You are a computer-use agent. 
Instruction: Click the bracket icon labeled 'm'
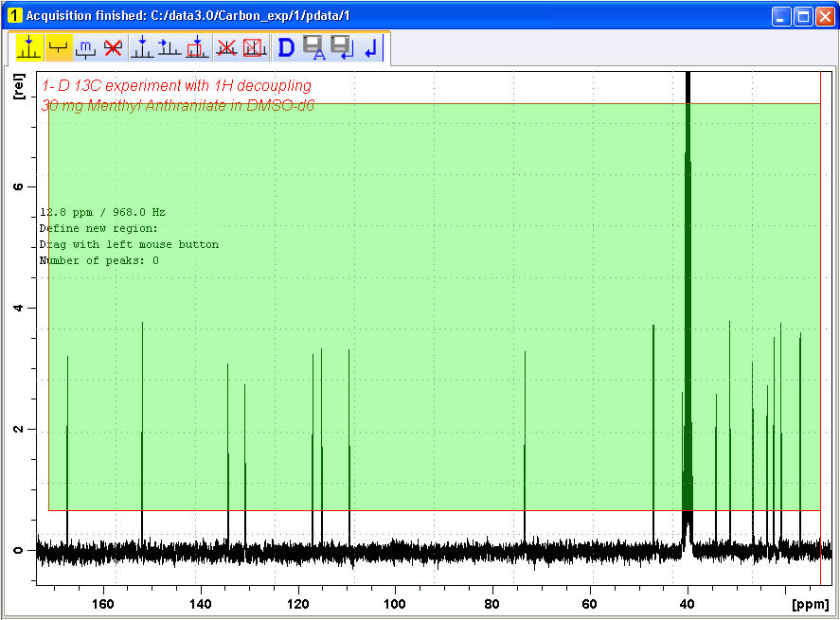tap(86, 48)
